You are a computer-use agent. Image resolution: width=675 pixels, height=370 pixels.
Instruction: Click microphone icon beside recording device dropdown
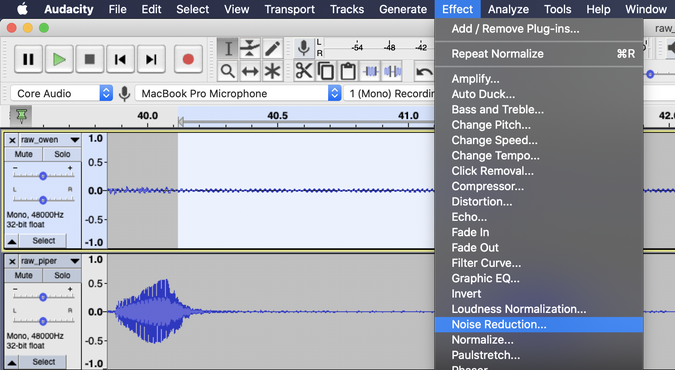124,93
